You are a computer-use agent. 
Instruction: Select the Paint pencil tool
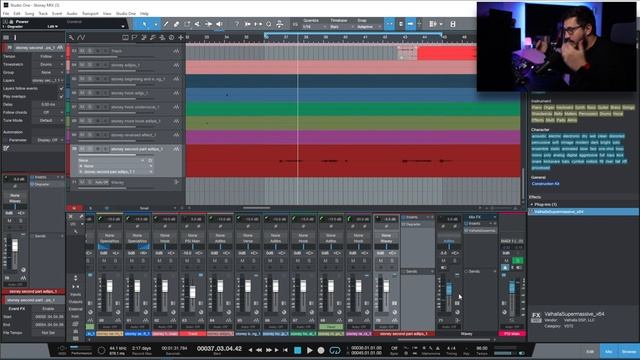point(166,24)
